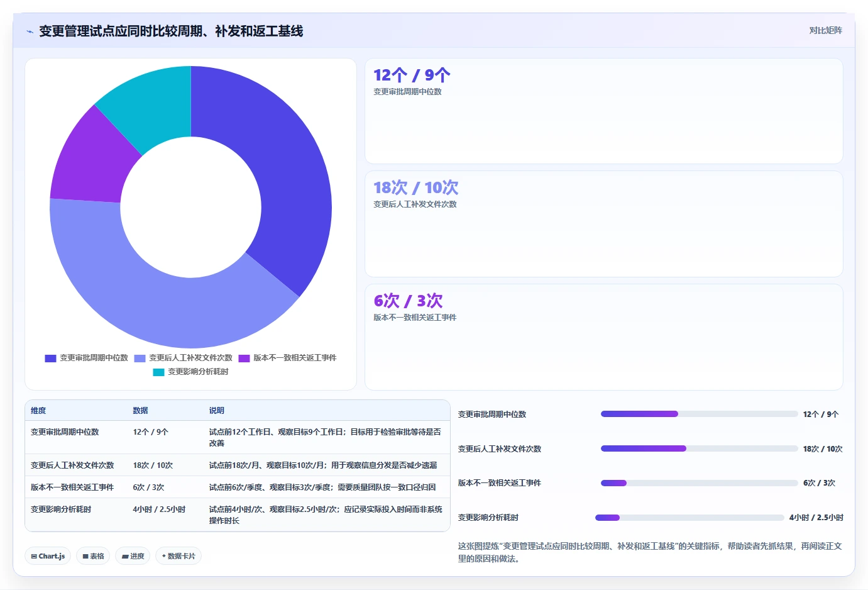
Task: Select table cell 变更审批周期中位数
Action: 65,432
